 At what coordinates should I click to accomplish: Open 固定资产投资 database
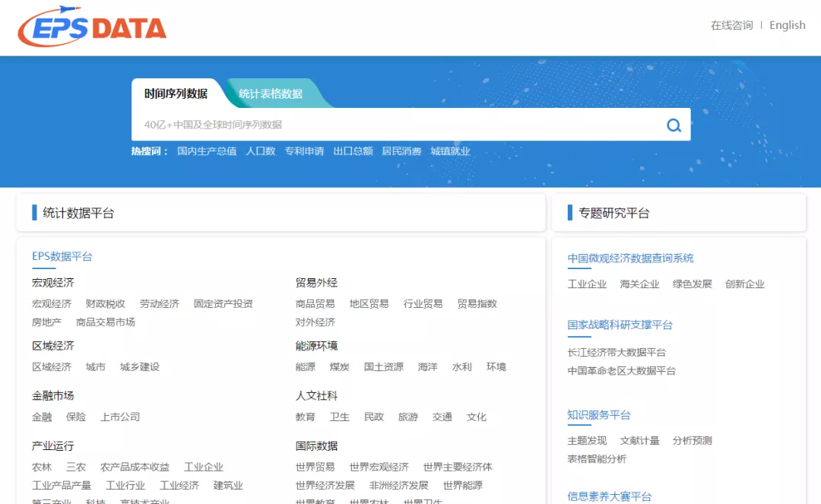click(x=223, y=303)
